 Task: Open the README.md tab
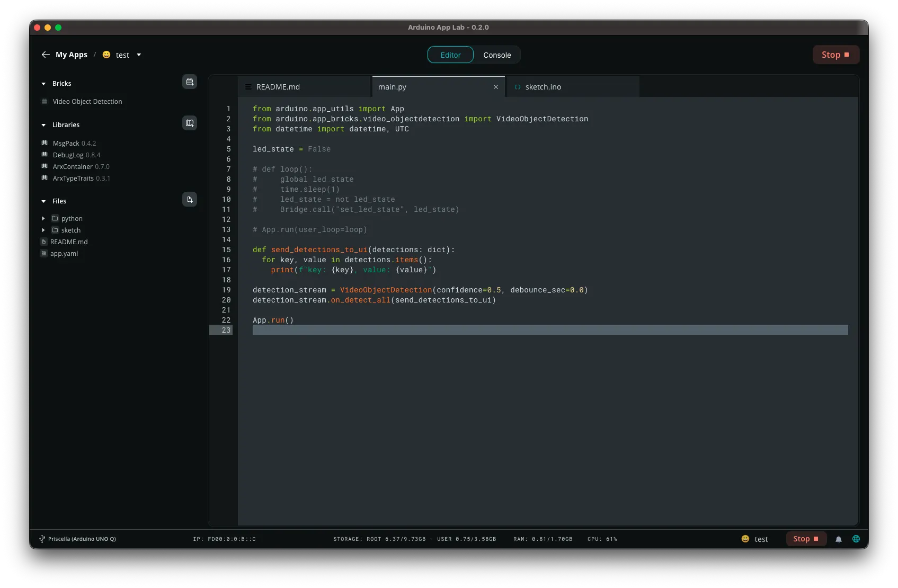point(278,87)
